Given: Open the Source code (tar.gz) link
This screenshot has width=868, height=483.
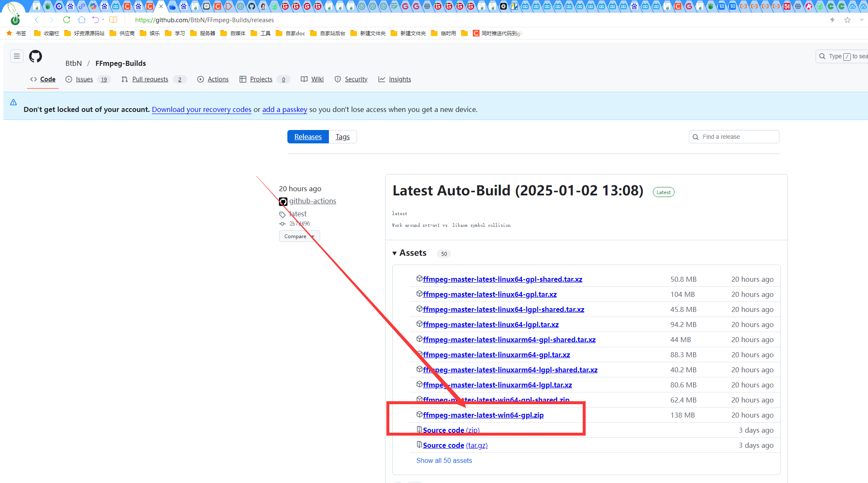Looking at the screenshot, I should 455,445.
